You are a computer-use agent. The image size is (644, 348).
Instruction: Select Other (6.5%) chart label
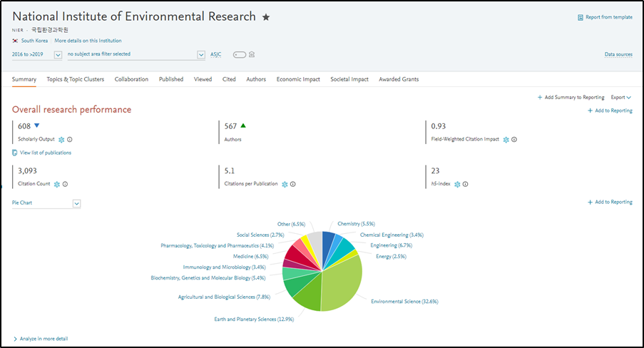pos(291,225)
